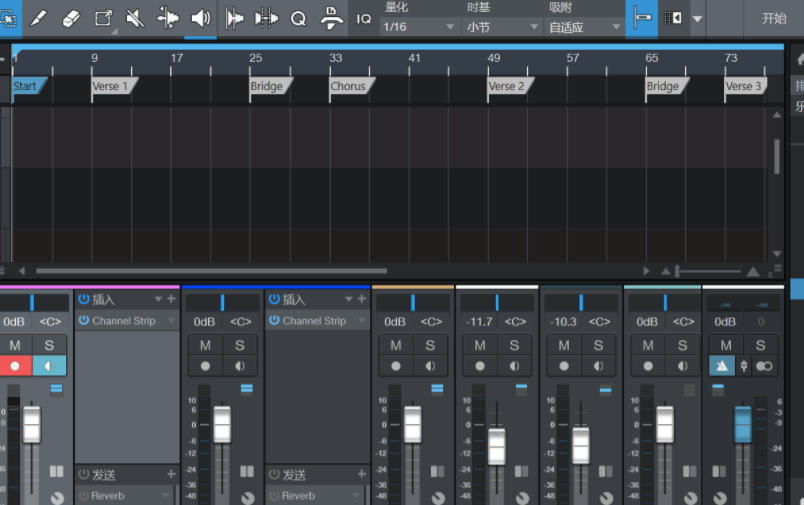Open the 小节 timebase dropdown

pyautogui.click(x=501, y=27)
